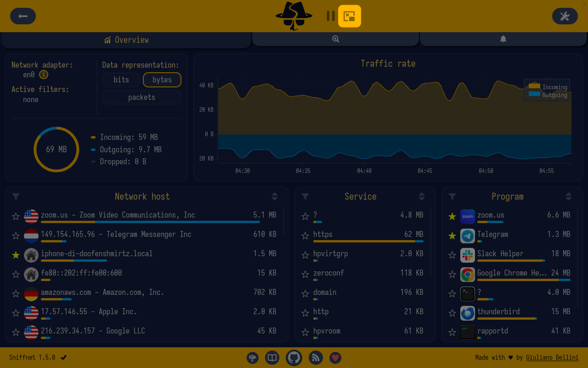Change sort order of Program list
588x368 pixels.
pyautogui.click(x=569, y=196)
